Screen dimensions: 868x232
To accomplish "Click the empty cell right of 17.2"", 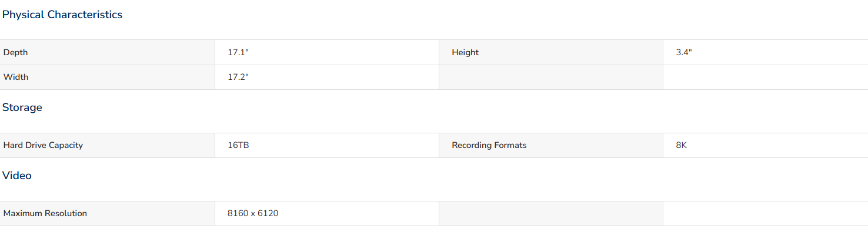I will pos(551,77).
